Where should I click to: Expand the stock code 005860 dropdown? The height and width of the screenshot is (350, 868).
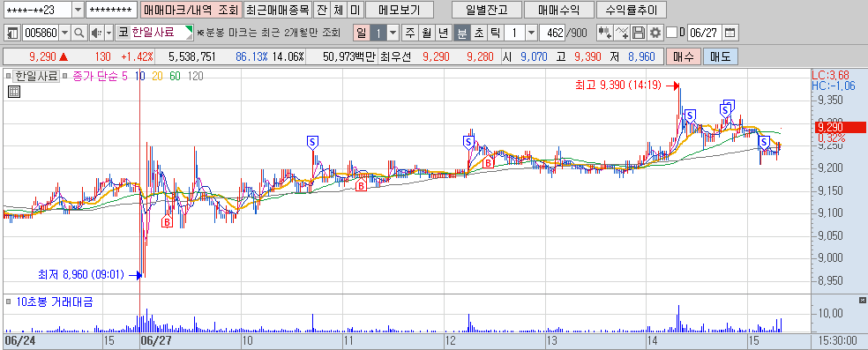65,33
